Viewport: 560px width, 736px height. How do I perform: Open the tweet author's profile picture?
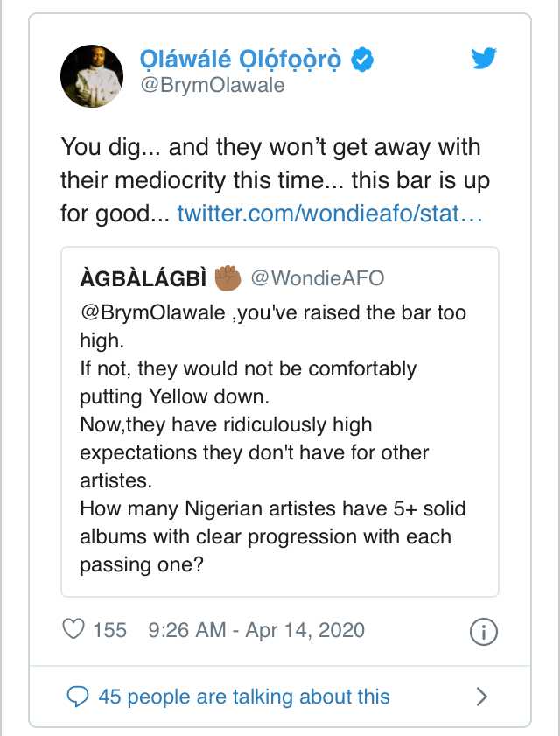click(91, 74)
